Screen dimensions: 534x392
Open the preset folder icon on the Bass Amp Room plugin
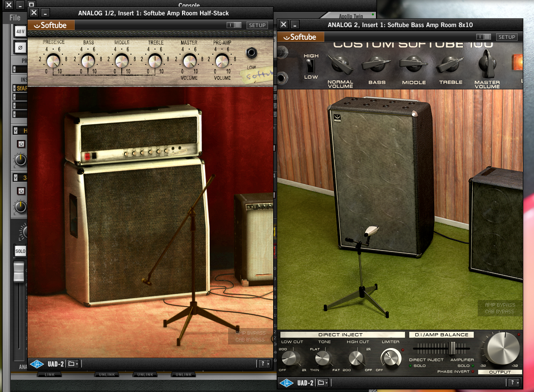(321, 382)
